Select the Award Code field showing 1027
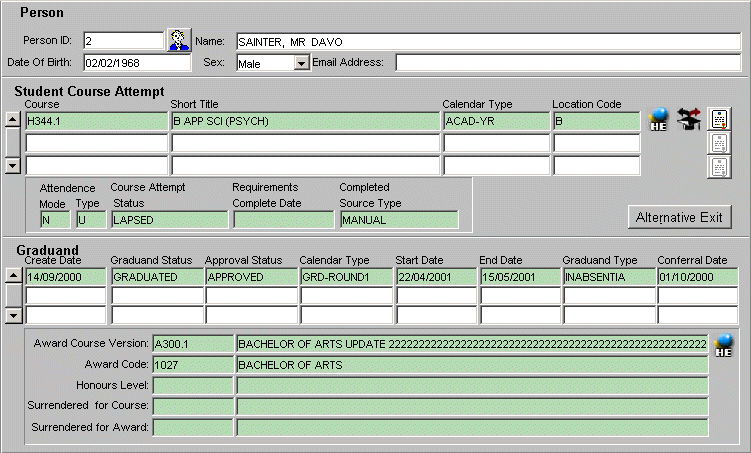Viewport: 751px width, 453px height. tap(193, 365)
